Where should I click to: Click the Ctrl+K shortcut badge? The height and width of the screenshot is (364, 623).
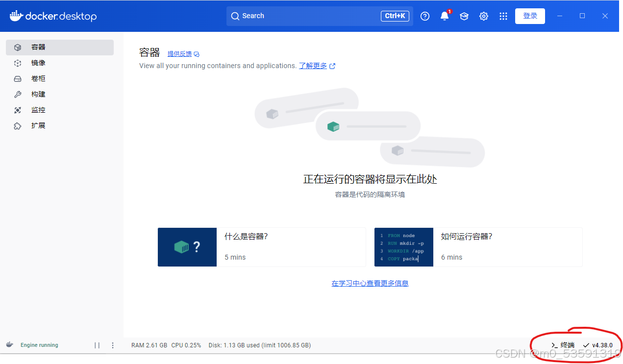pyautogui.click(x=395, y=16)
